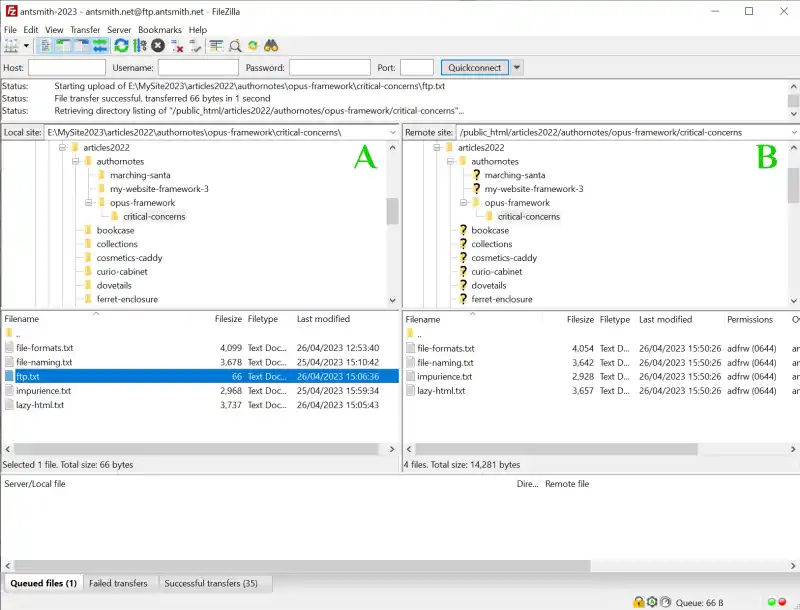Click the local tree vertical scrollbar thumb
Viewport: 800px width, 610px height.
(x=392, y=211)
